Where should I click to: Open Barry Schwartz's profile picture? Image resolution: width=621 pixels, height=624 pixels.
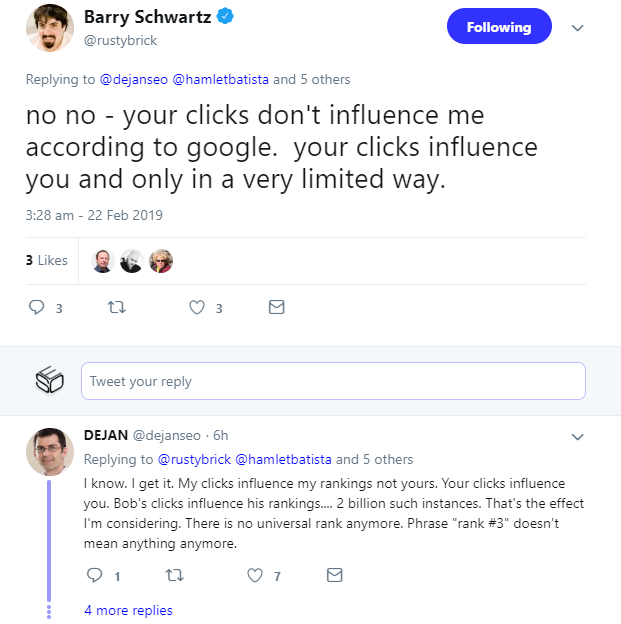click(48, 26)
